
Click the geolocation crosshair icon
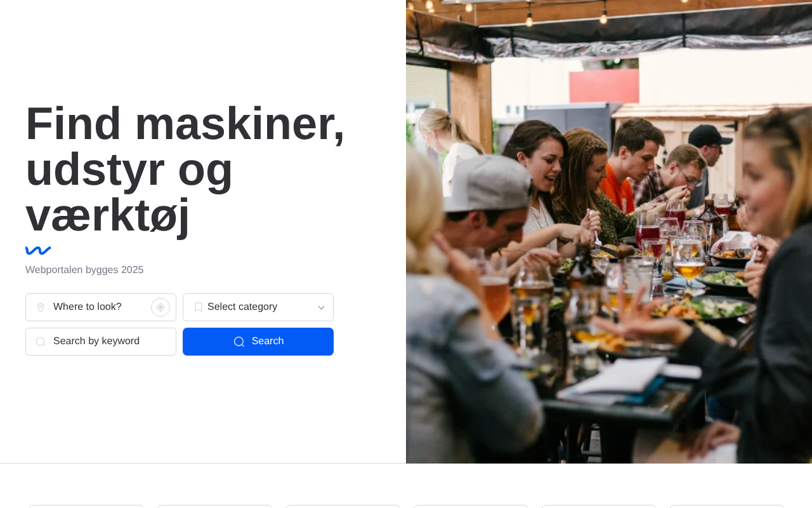coord(160,307)
